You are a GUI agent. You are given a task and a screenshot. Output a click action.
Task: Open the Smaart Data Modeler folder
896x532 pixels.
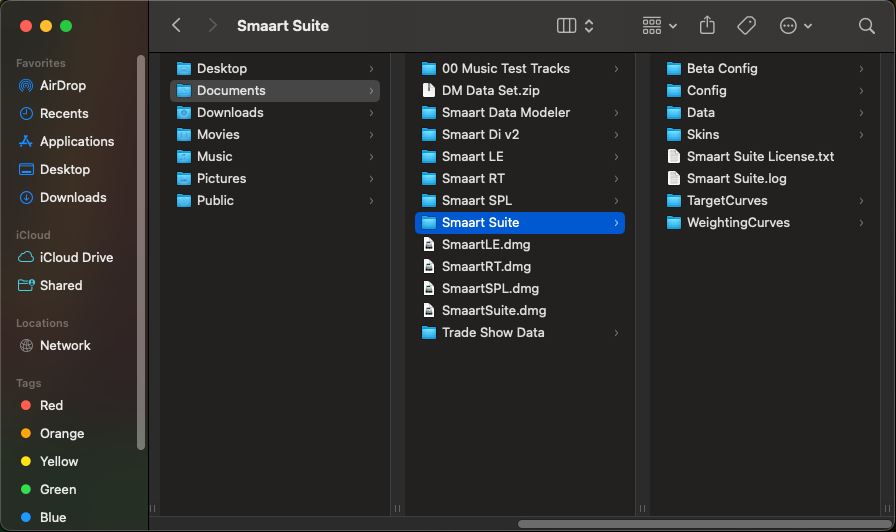coord(520,113)
